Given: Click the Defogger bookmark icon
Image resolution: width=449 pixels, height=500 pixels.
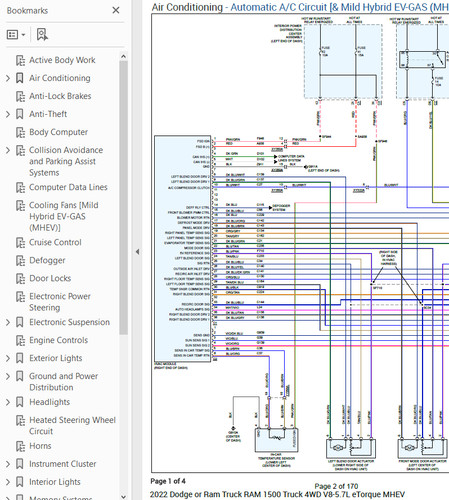Looking at the screenshot, I should pos(20,261).
